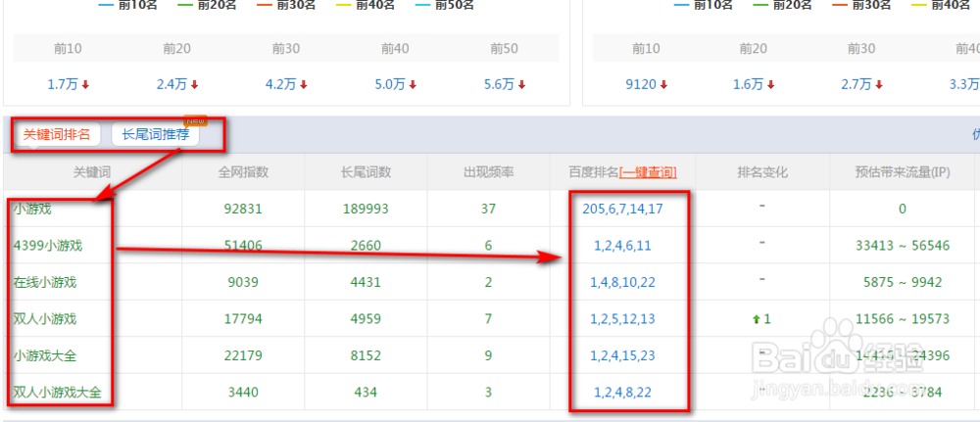Viewport: 980px width, 422px height.
Task: Click the red down arrow beside 1.7万
Action: (x=85, y=85)
